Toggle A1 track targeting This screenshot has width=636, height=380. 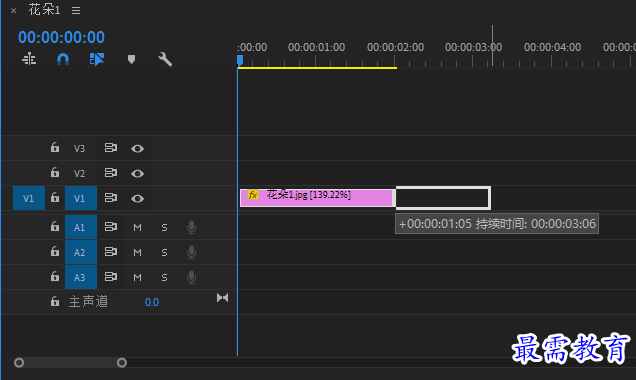(x=81, y=227)
